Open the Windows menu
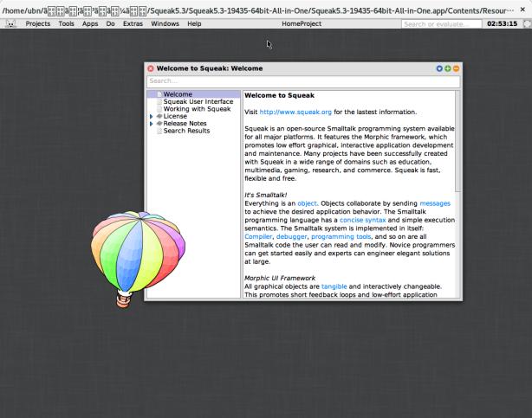 165,23
